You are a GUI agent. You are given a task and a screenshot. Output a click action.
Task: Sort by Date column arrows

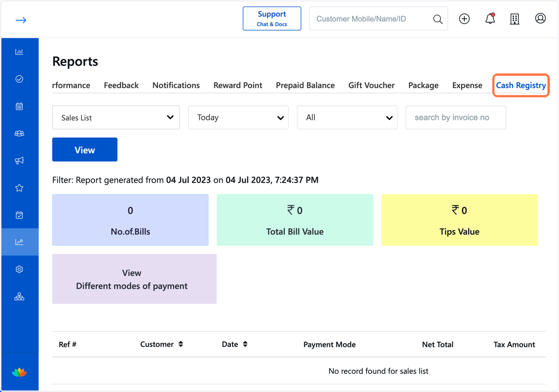[x=245, y=344]
